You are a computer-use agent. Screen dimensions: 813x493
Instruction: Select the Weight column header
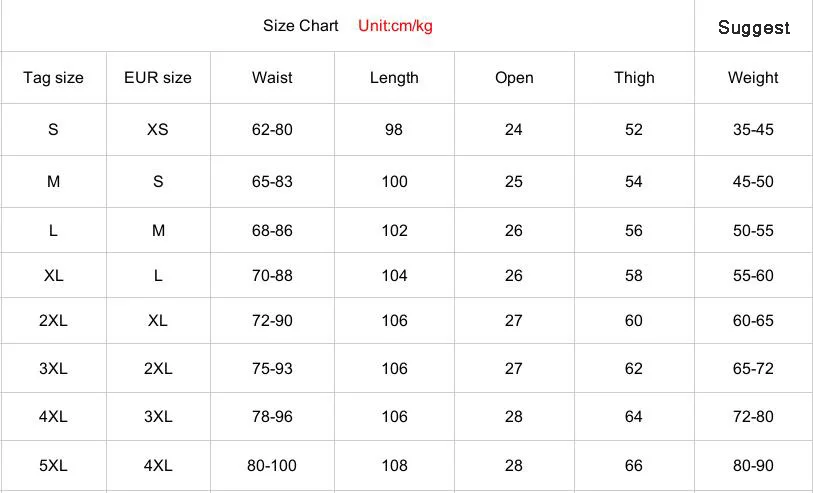pyautogui.click(x=753, y=78)
